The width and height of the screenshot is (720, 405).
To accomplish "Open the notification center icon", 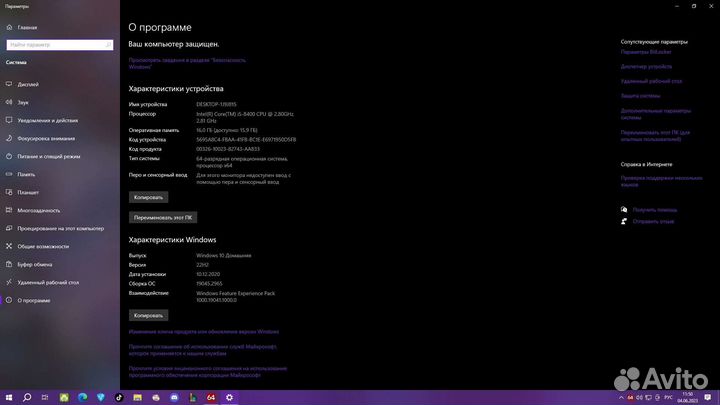I will pyautogui.click(x=708, y=398).
